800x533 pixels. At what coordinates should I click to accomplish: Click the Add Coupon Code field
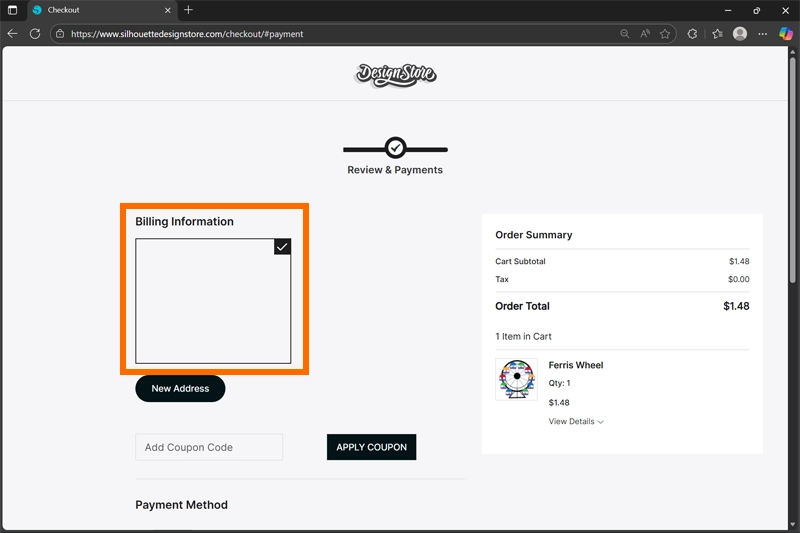[209, 447]
